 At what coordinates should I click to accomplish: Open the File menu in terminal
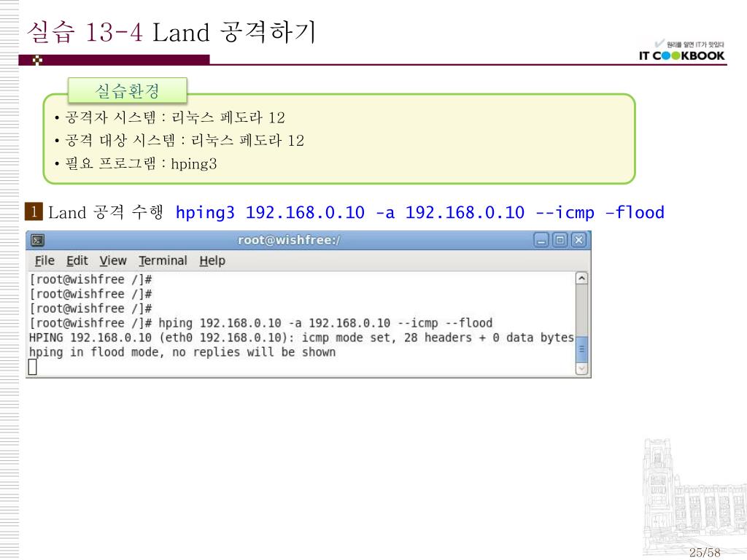tap(44, 260)
